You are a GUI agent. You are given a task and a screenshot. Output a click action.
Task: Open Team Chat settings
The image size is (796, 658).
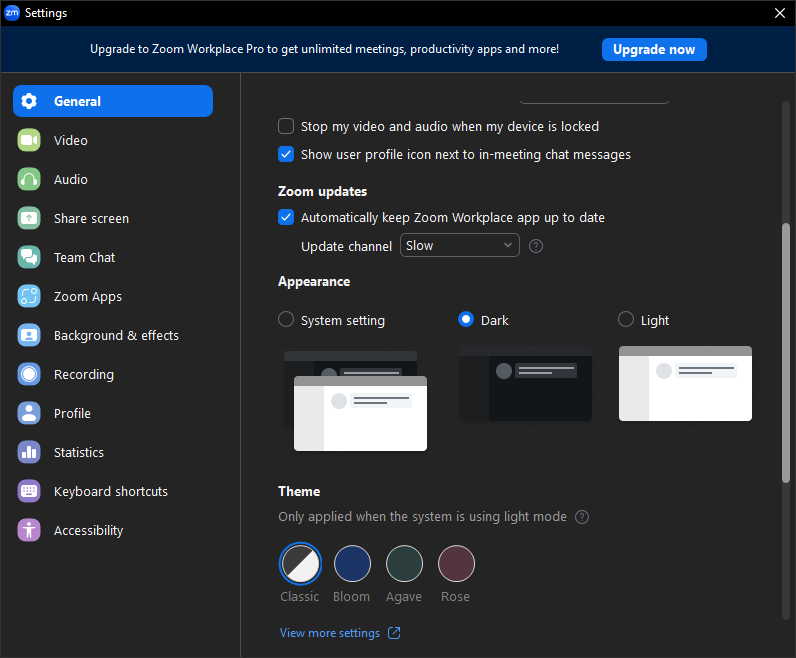tap(113, 257)
